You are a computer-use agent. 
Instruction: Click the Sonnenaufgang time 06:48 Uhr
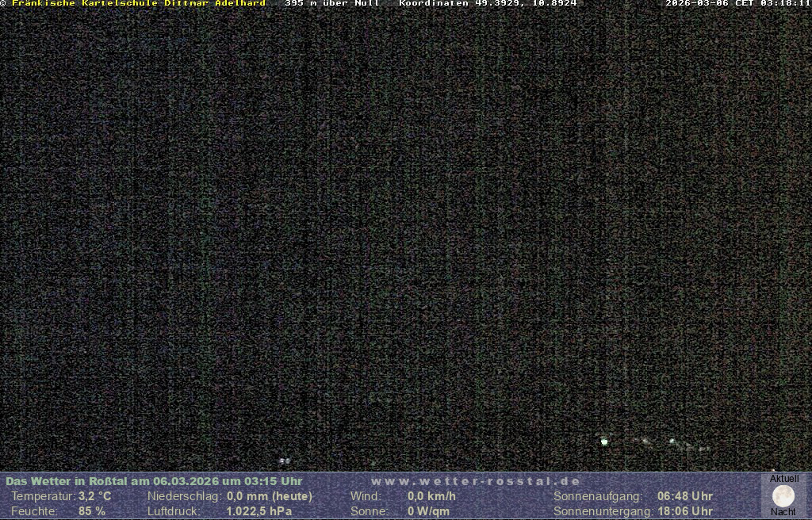pyautogui.click(x=684, y=496)
